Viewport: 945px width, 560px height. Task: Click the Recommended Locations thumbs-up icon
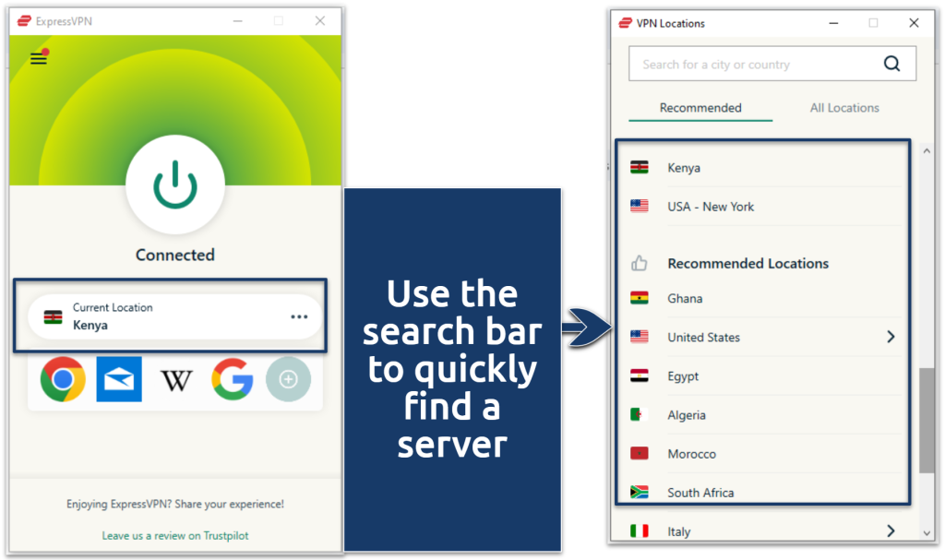(x=640, y=264)
